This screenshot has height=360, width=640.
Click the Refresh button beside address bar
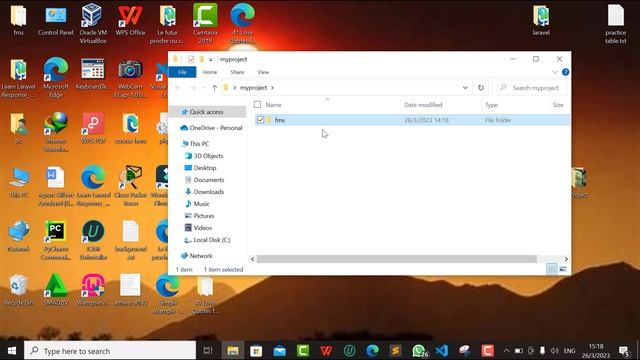coord(481,87)
